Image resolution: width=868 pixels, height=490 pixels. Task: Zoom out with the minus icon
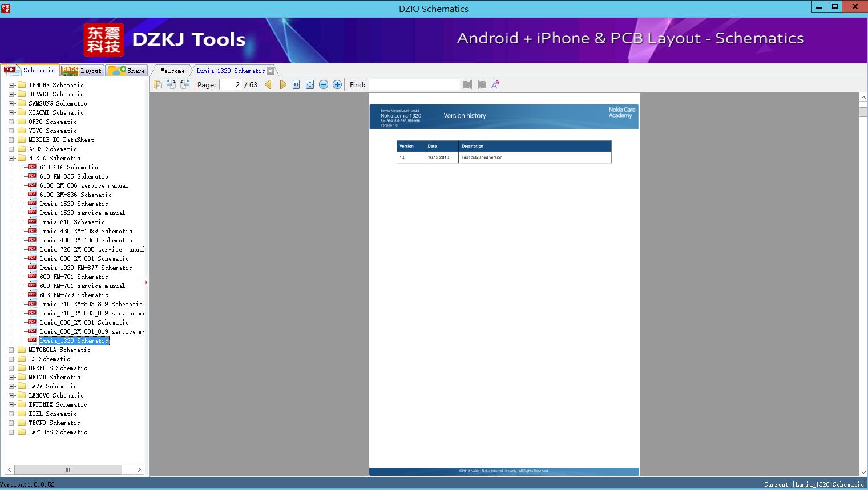tap(324, 84)
